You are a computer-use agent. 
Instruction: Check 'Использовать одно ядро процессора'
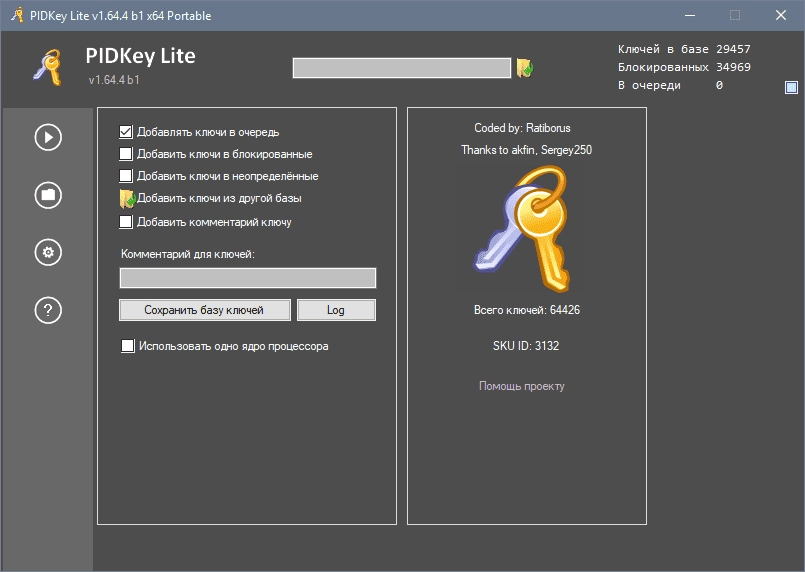127,346
